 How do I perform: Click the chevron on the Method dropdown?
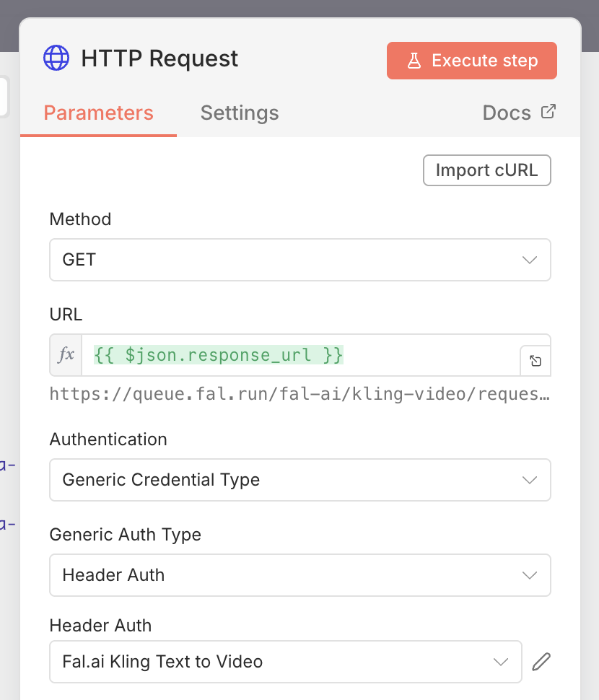pyautogui.click(x=530, y=260)
